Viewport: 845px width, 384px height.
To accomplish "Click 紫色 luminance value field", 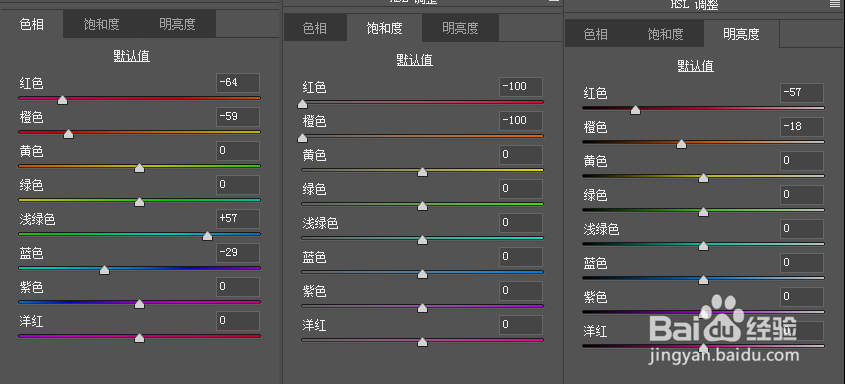I will [802, 296].
